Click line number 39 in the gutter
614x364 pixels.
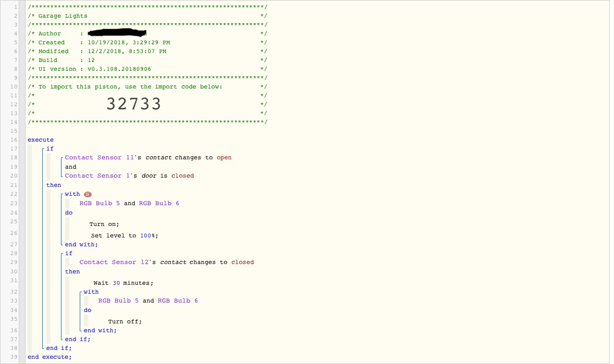(14, 357)
